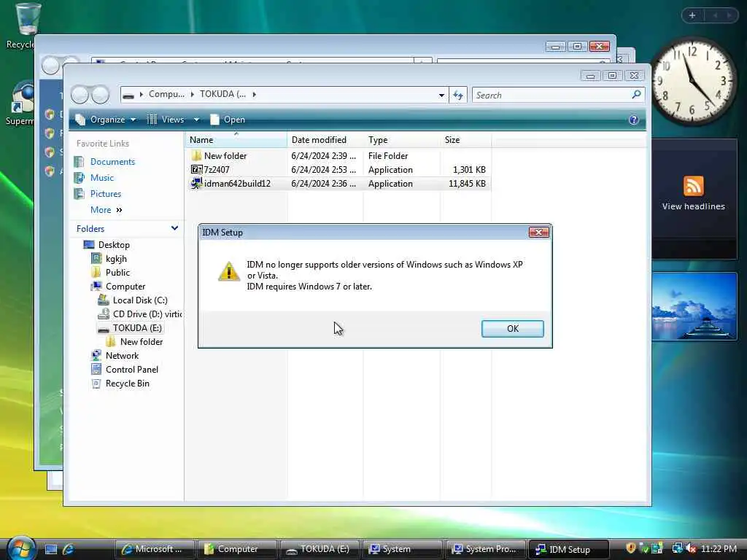Sort the file list by Name column
The image size is (747, 560).
(236, 140)
